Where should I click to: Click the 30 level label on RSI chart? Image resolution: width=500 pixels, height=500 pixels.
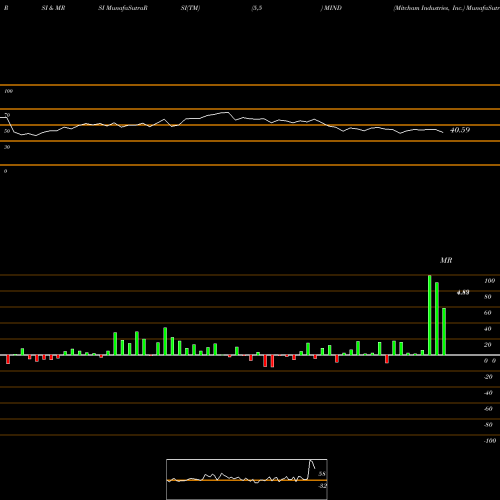(7, 147)
